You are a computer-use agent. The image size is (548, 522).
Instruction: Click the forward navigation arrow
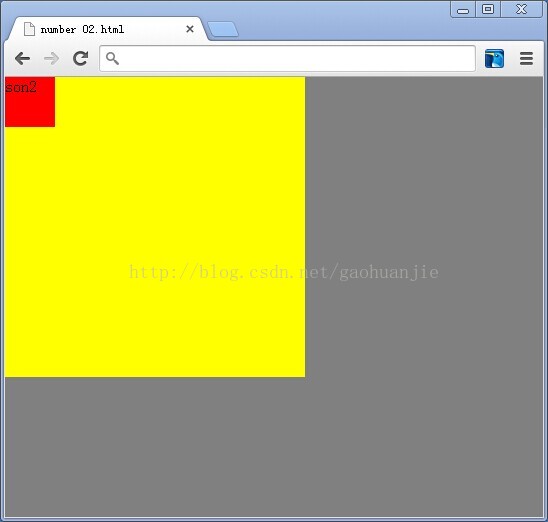pos(51,58)
